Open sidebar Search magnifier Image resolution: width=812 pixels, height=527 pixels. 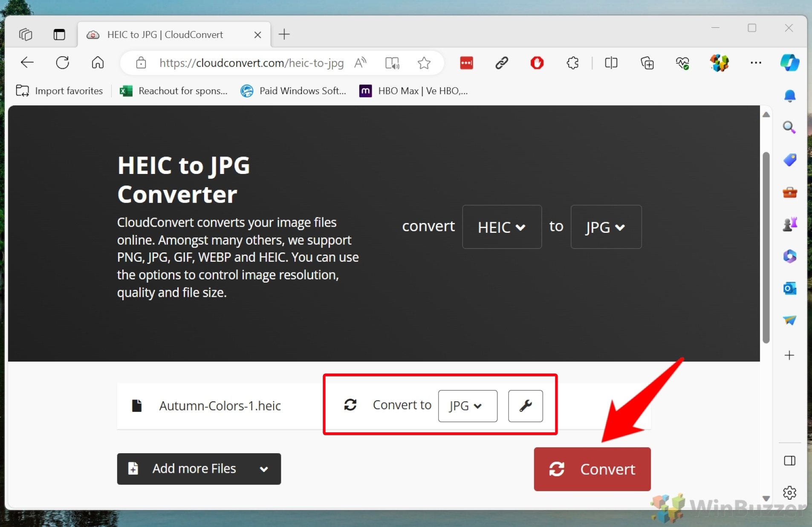pyautogui.click(x=789, y=127)
